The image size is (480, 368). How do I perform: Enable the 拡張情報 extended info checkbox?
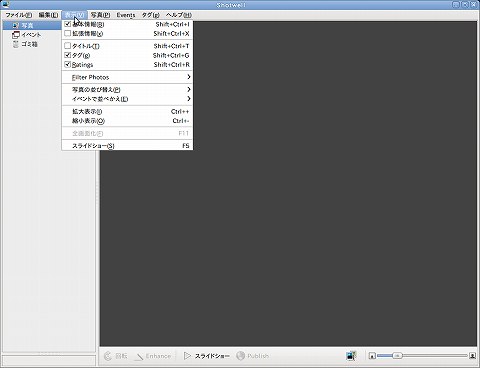[68, 33]
